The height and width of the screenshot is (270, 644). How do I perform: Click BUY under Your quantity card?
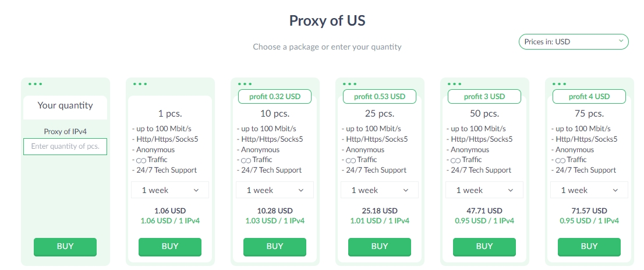tap(65, 247)
